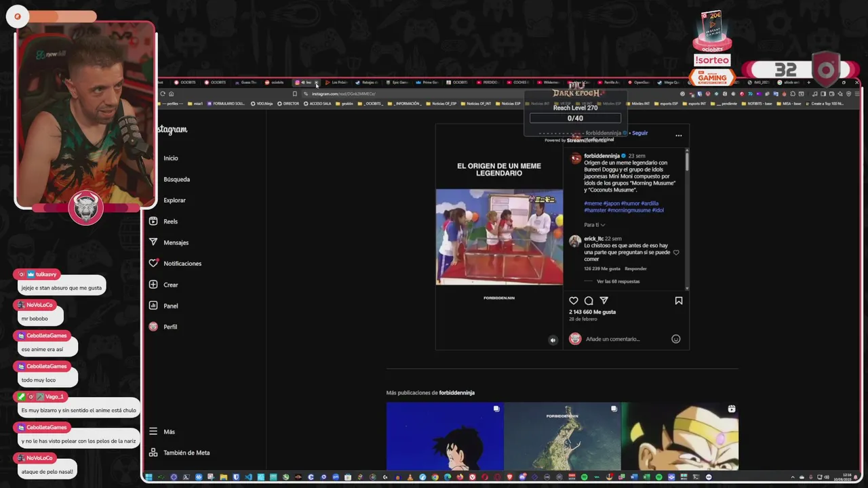
Task: Open the browser hamburger menu
Action: coord(857,94)
